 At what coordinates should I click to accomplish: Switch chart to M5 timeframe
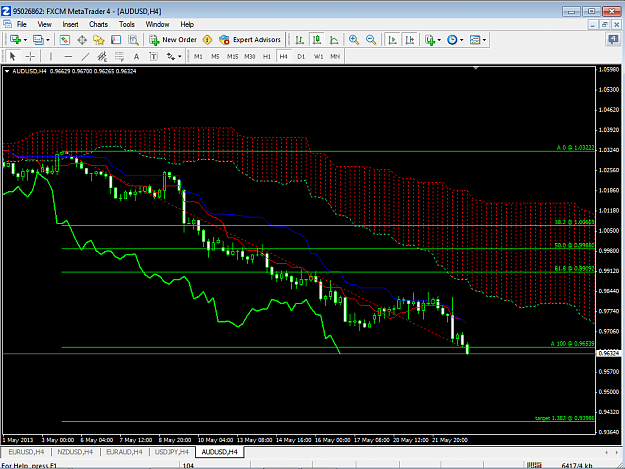point(215,56)
